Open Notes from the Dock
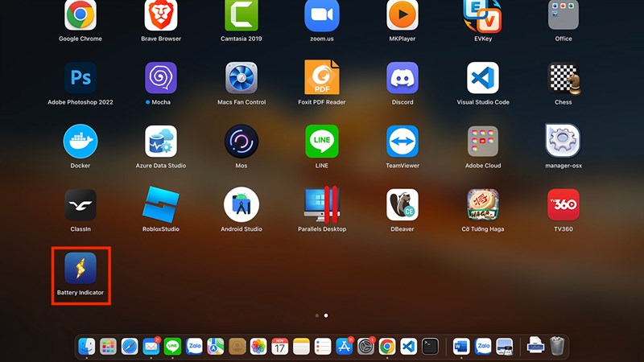 [301, 347]
